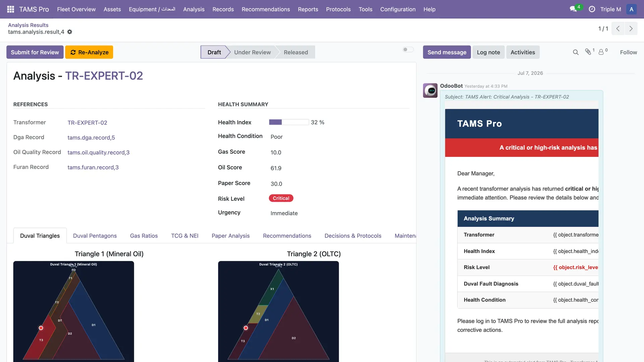Click the Duval Triangle 1 Mineral Oil chart
Screen dimensions: 644x362
(x=73, y=311)
